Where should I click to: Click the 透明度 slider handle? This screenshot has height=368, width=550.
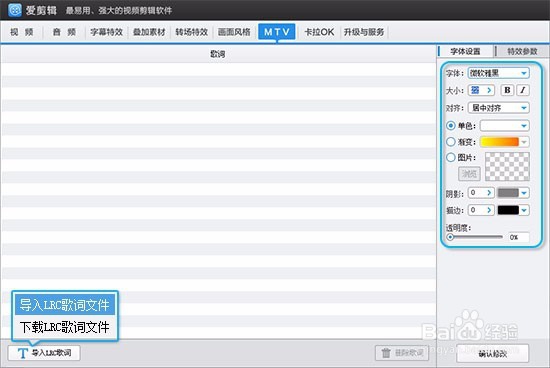pos(450,237)
